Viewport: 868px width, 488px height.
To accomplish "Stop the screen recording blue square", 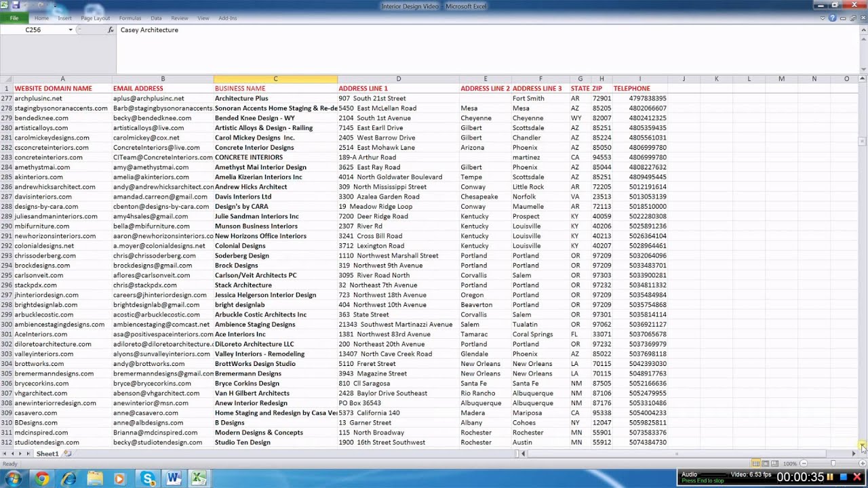I will tap(844, 477).
